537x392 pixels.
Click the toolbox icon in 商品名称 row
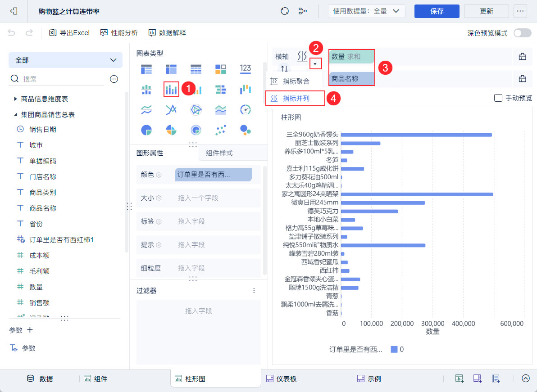522,79
